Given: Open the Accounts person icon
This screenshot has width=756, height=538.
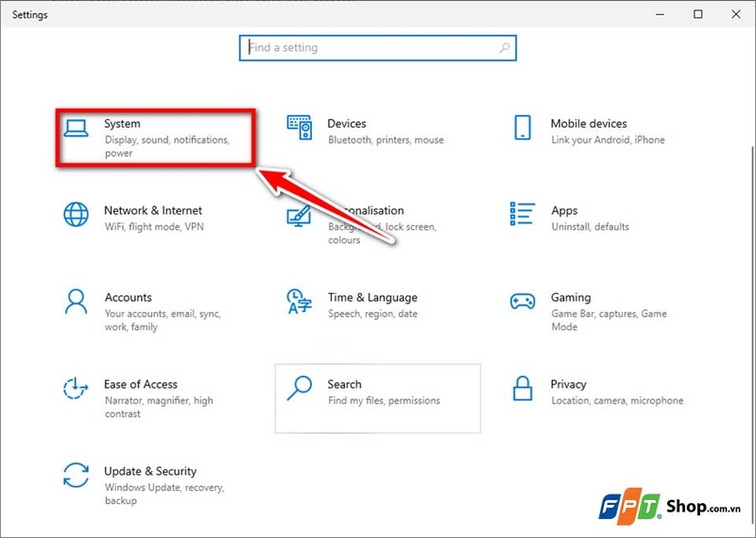Looking at the screenshot, I should (76, 302).
